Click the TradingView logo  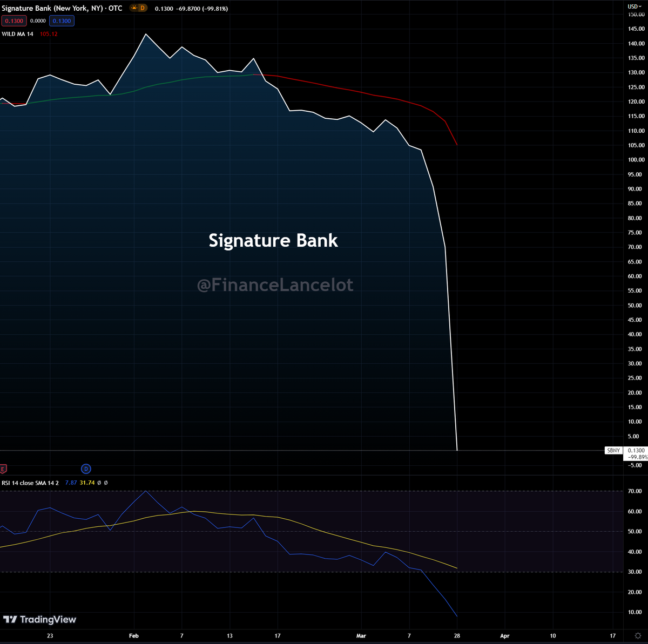click(40, 620)
